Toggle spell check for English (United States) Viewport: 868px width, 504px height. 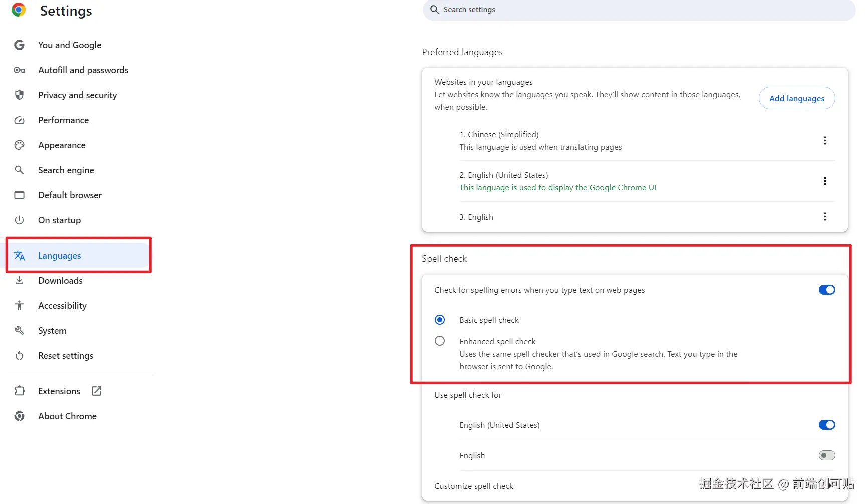coord(827,425)
